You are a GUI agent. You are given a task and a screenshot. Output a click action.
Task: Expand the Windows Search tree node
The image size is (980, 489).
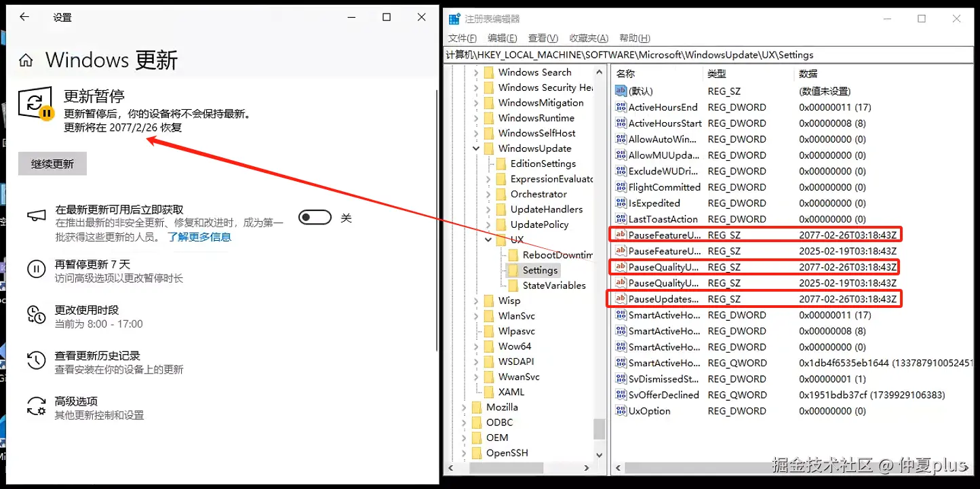[477, 73]
